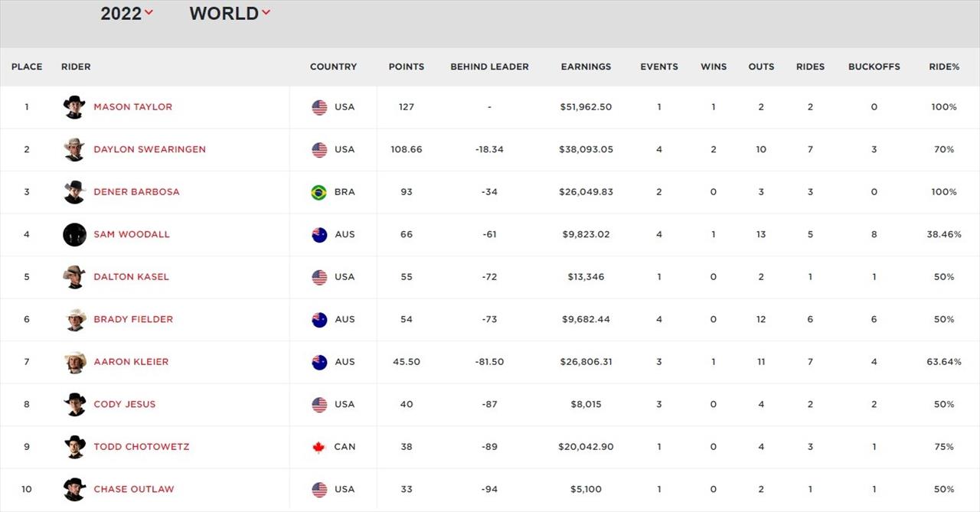Open Aaron Kleier's rider profile link
Image resolution: width=980 pixels, height=512 pixels.
131,362
